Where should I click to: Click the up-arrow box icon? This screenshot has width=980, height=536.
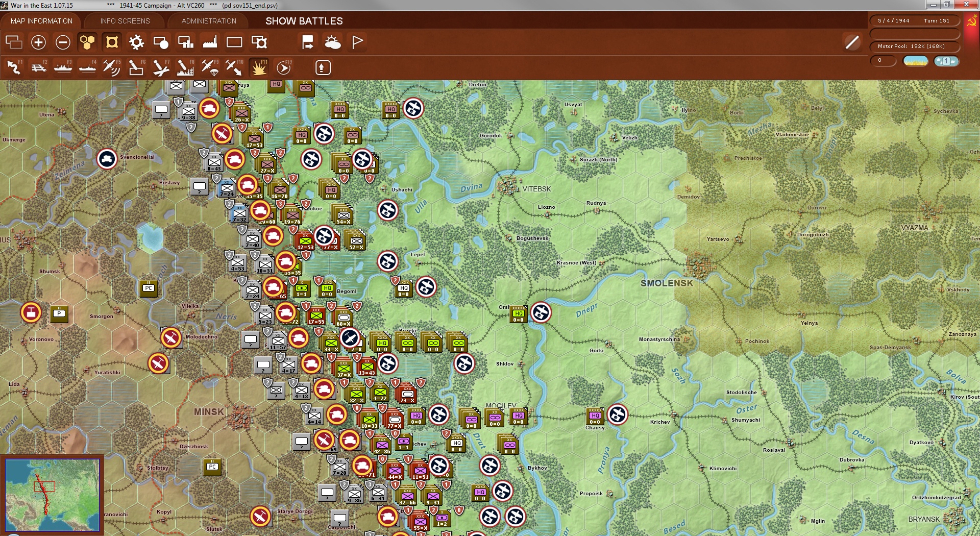coord(323,68)
